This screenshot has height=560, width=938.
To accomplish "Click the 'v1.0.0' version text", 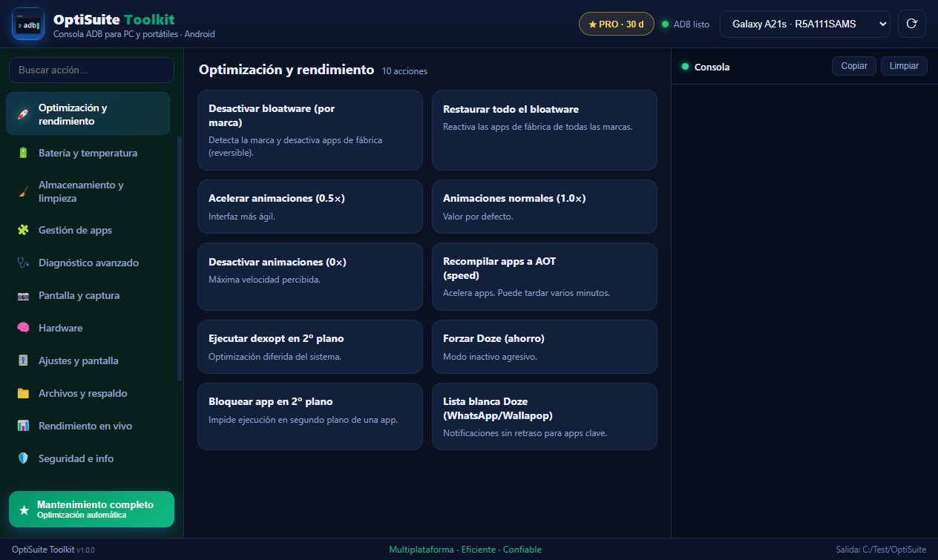I will (86, 550).
